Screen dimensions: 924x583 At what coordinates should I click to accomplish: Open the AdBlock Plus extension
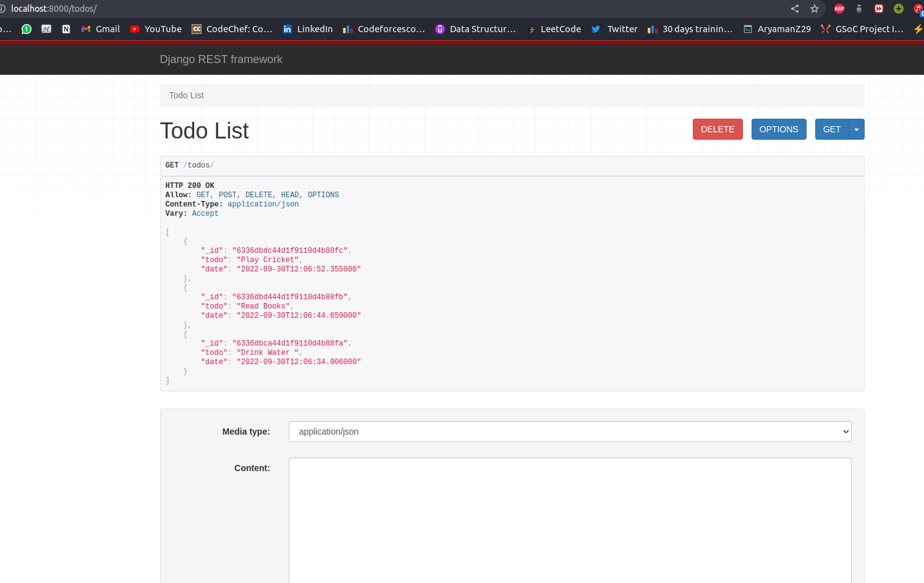(839, 9)
